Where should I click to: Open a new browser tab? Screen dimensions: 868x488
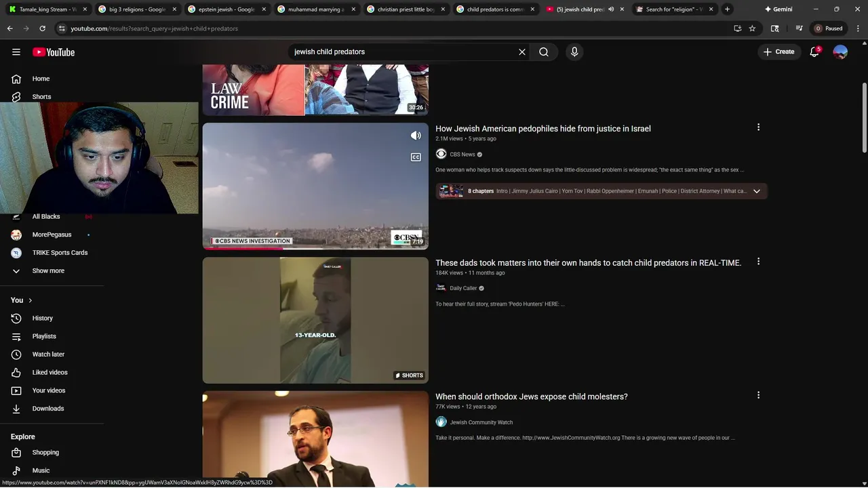point(727,9)
